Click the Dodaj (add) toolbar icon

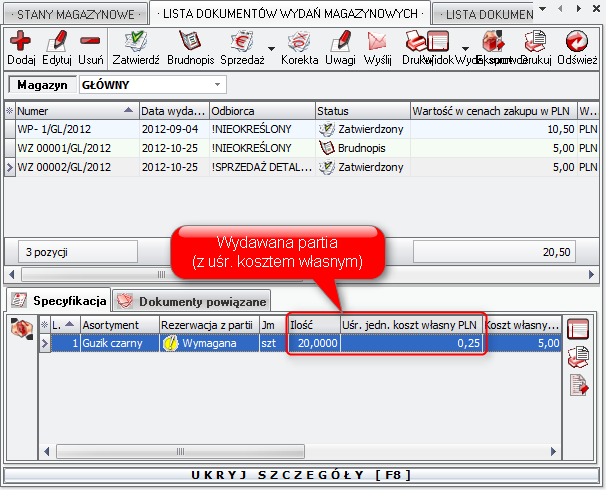[21, 46]
